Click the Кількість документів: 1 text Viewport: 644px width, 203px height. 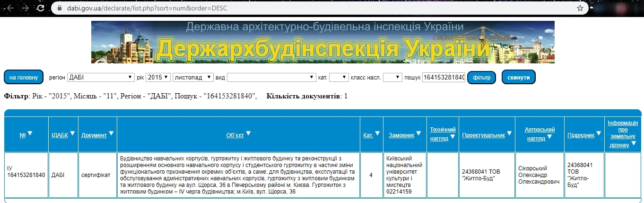pyautogui.click(x=307, y=96)
